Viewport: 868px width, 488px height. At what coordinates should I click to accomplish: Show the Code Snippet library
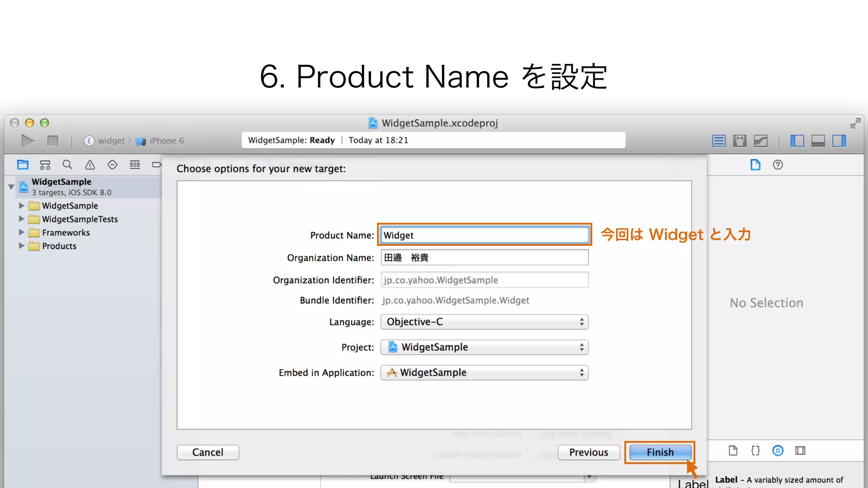[x=755, y=451]
